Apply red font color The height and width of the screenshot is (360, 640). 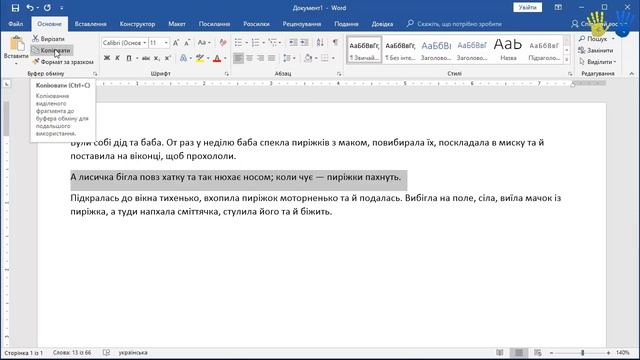tap(217, 58)
